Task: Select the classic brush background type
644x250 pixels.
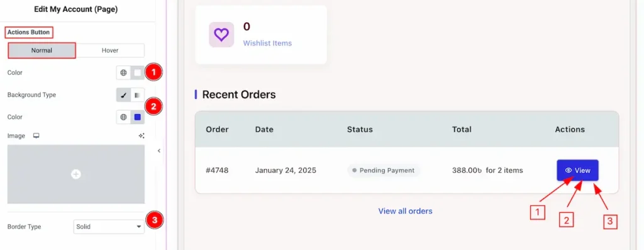Action: click(123, 95)
